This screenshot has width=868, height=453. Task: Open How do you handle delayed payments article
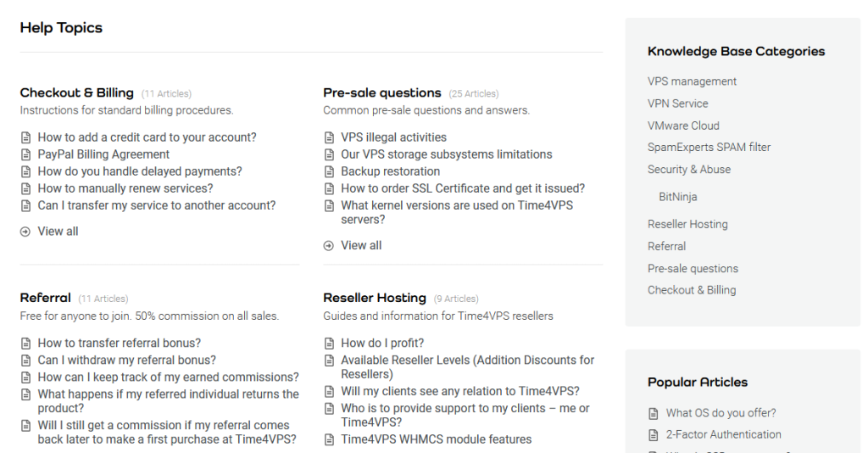click(140, 171)
